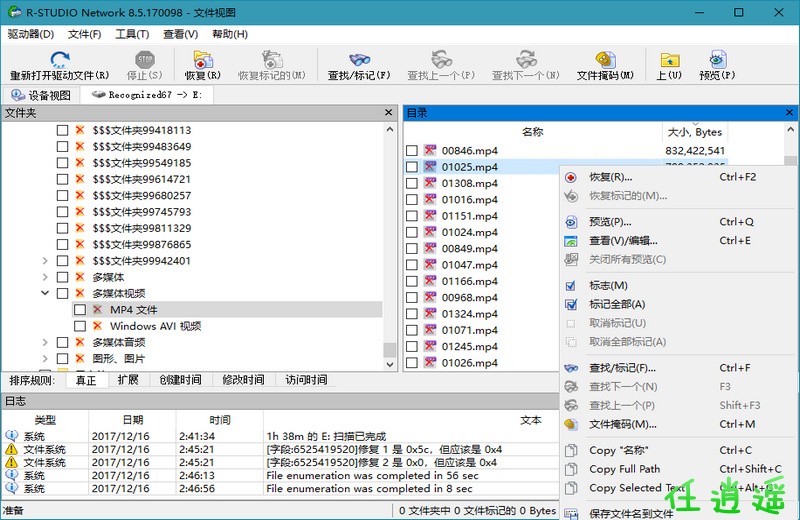This screenshot has height=520, width=800.
Task: Select file 01166.mp4 in list
Action: click(x=469, y=281)
